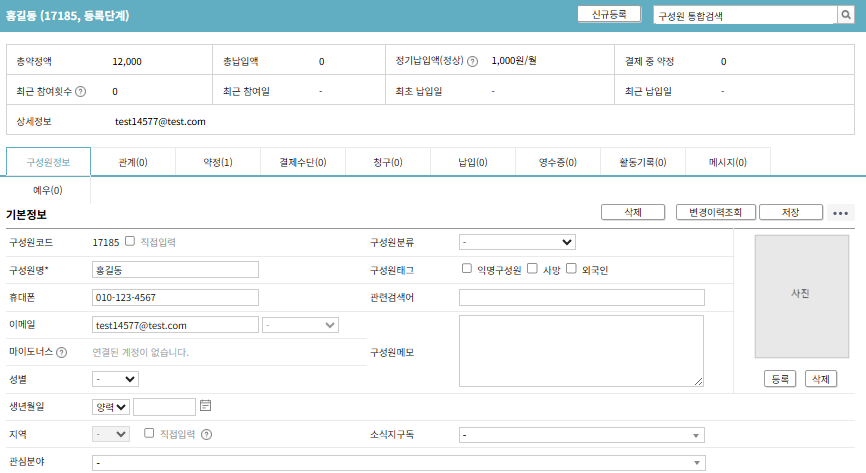Open help icon beside 정기납입액(정상)
866x473 pixels.
coord(472,61)
